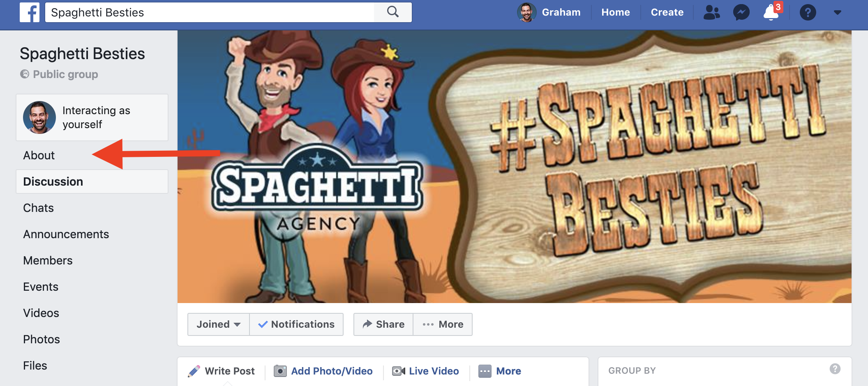Image resolution: width=868 pixels, height=386 pixels.
Task: Open the About page of the group
Action: point(39,155)
